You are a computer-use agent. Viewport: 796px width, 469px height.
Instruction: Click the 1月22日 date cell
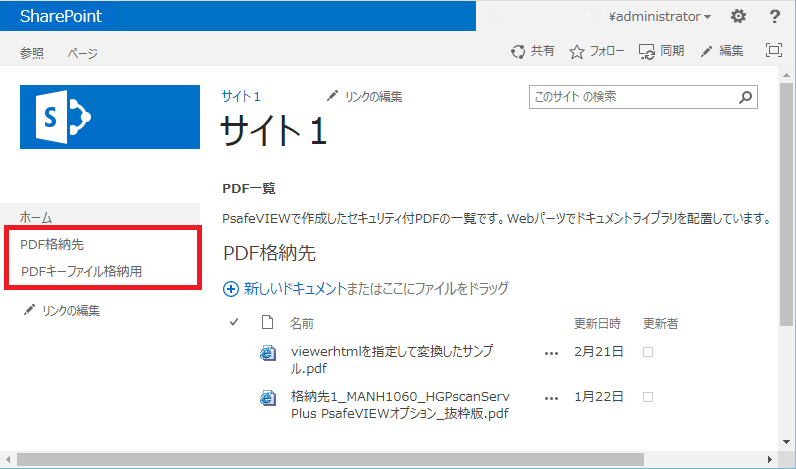[x=599, y=396]
